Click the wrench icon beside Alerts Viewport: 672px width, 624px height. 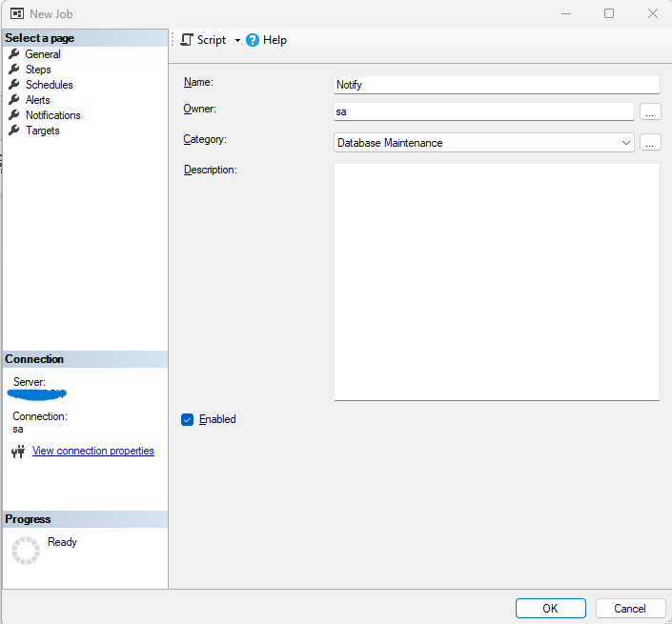click(14, 100)
